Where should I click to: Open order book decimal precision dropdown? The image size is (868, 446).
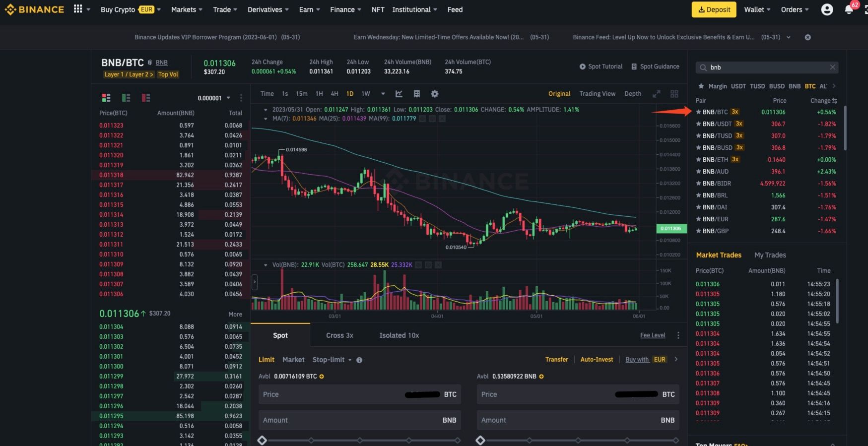[x=228, y=98]
